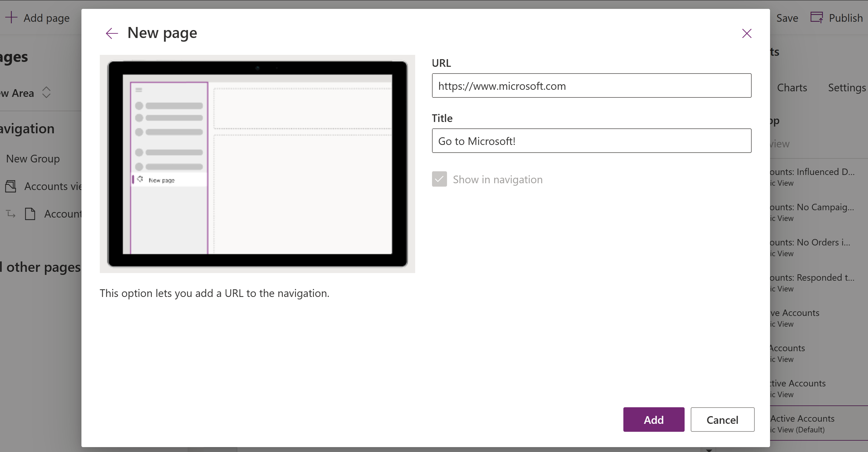Image resolution: width=868 pixels, height=452 pixels.
Task: Click the Title input field
Action: (592, 141)
